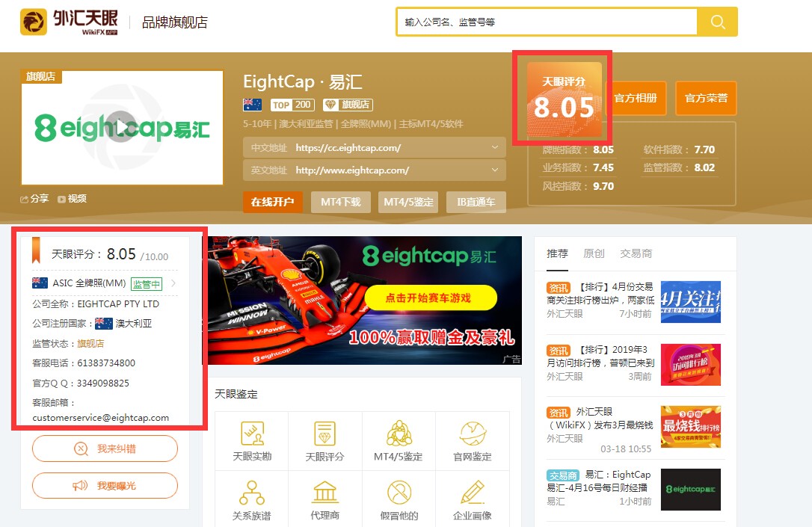
Task: Open the 视频 video link
Action: point(72,199)
